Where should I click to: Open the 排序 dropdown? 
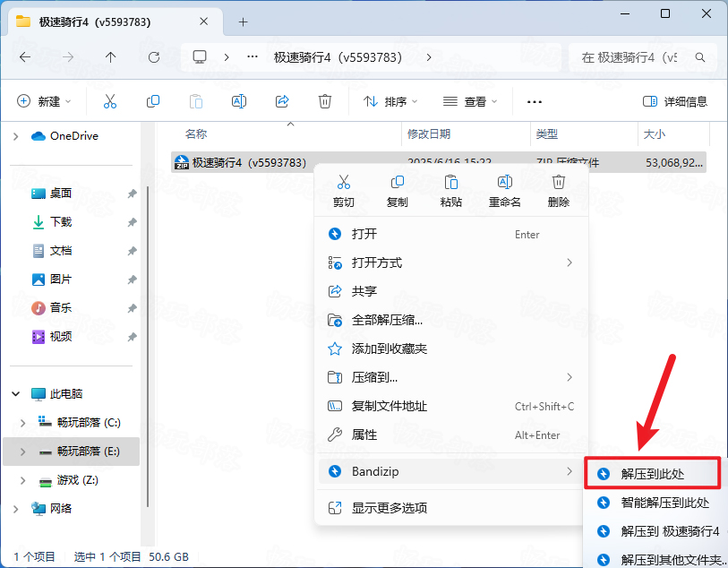pyautogui.click(x=390, y=101)
